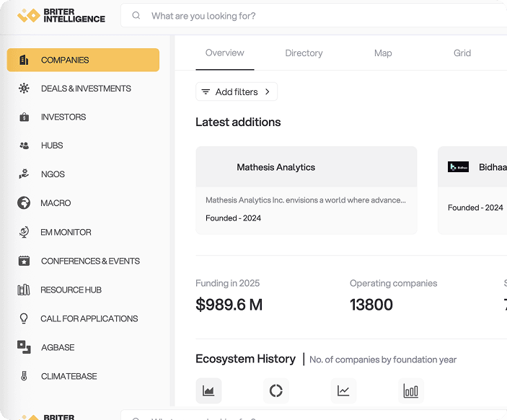
Task: Open the Add filters dropdown
Action: [x=236, y=91]
